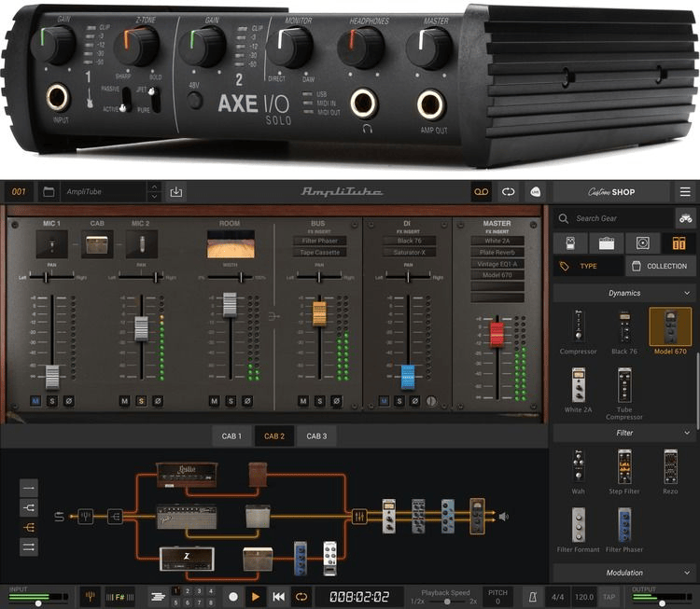
Task: Open the tuner from the bottom bar
Action: tap(90, 597)
